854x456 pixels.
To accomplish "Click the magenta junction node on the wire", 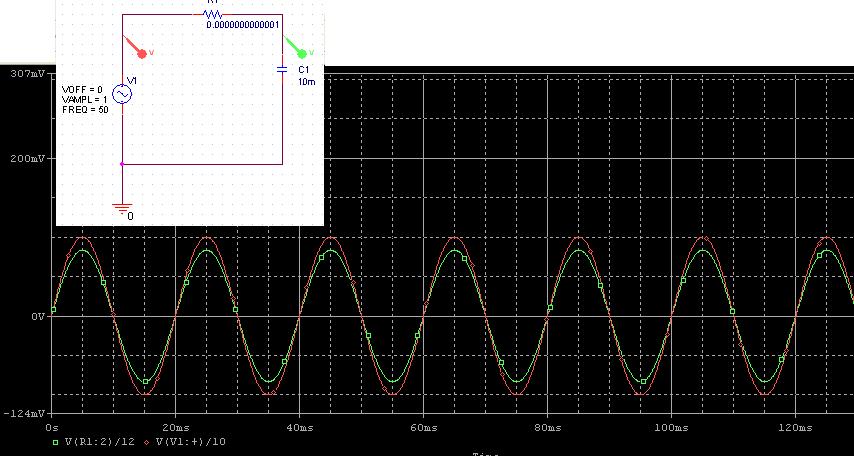I will coord(122,163).
